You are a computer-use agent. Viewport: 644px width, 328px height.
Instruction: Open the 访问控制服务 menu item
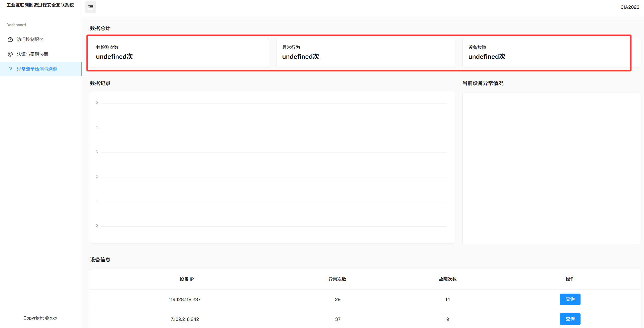pos(30,40)
